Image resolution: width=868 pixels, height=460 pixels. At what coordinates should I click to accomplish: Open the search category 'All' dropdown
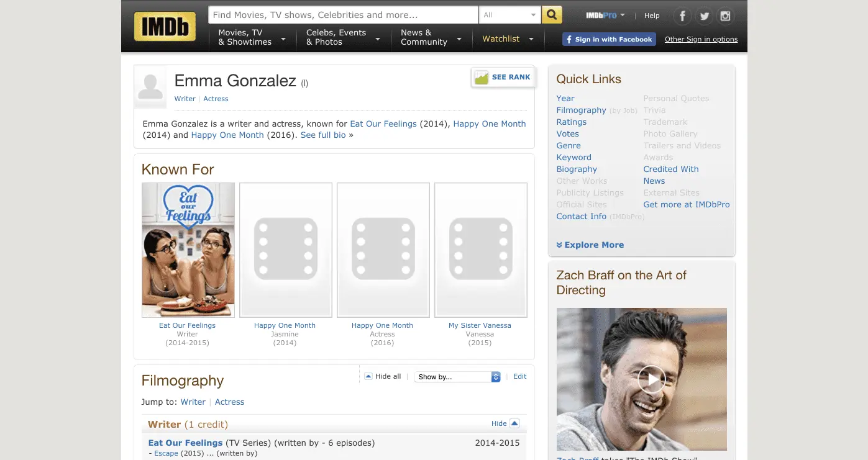coord(509,15)
